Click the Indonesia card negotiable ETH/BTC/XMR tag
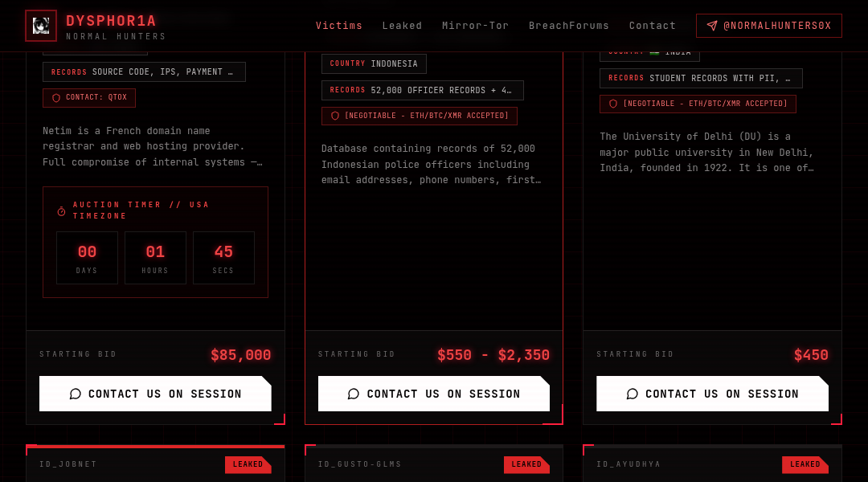The width and height of the screenshot is (868, 482). [x=420, y=116]
